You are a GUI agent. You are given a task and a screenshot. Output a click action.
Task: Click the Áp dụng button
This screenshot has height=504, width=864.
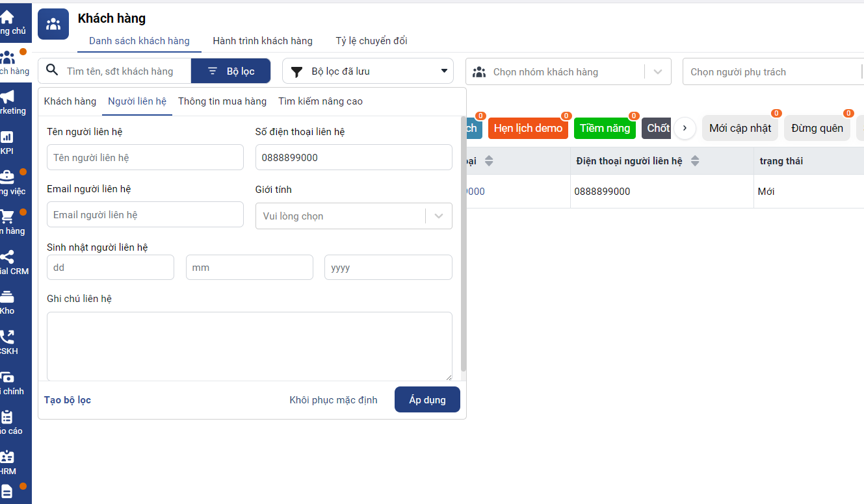pos(427,399)
